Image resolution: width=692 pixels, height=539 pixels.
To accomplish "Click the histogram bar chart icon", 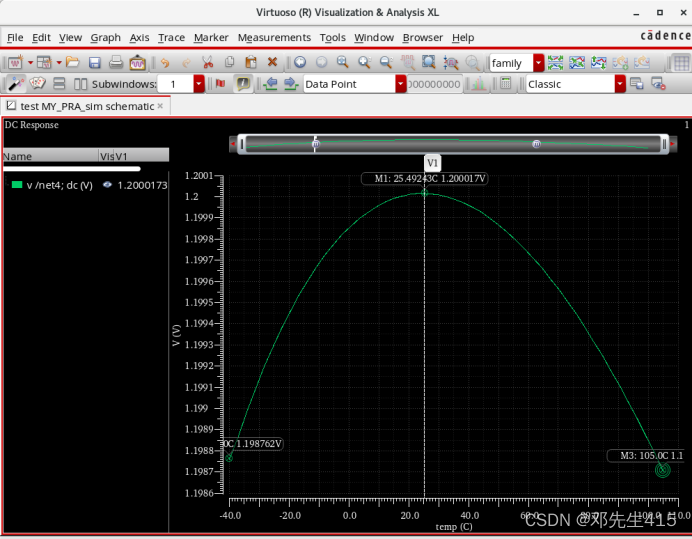I will click(x=478, y=83).
